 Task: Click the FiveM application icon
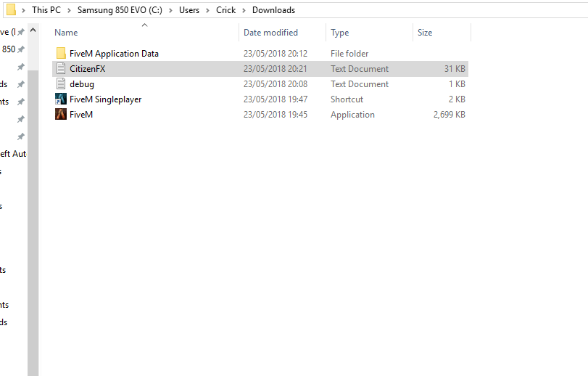61,114
